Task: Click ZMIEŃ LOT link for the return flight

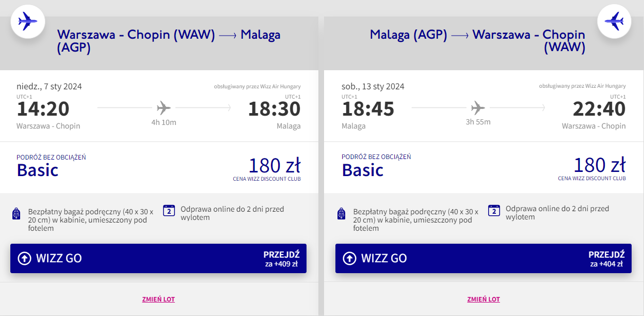Action: click(484, 299)
